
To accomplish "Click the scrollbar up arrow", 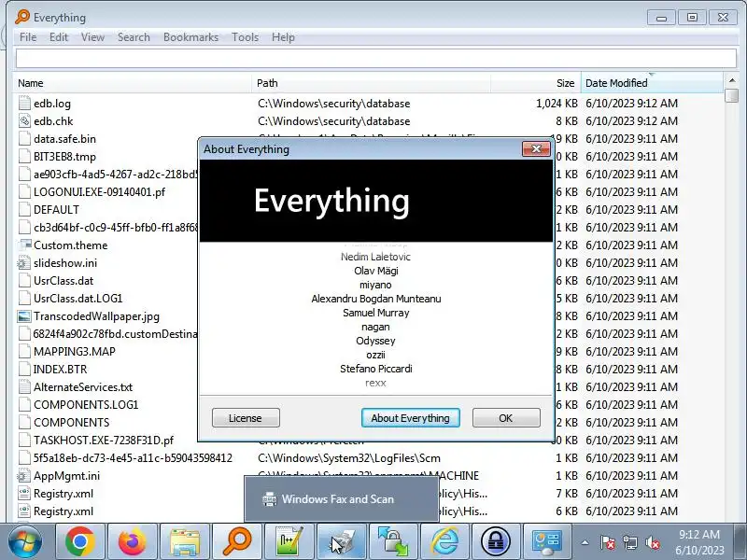I will [x=731, y=80].
